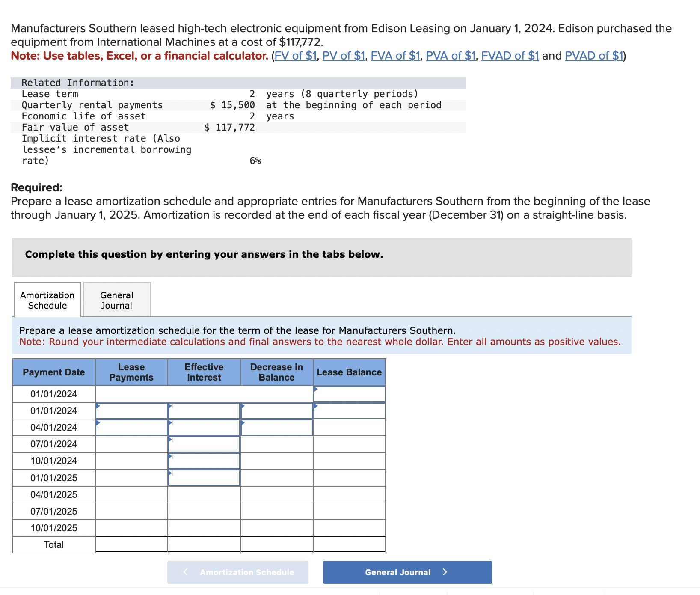Click Lease Payments cell in Total row
This screenshot has height=595, width=700.
(131, 544)
